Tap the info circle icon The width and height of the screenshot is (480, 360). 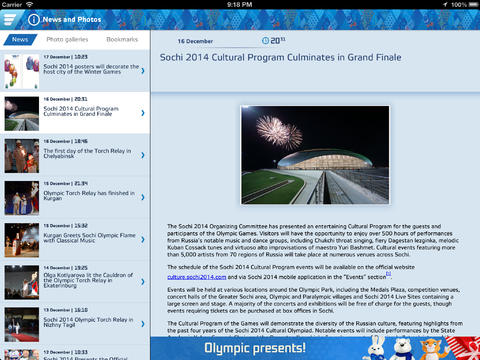tap(33, 20)
